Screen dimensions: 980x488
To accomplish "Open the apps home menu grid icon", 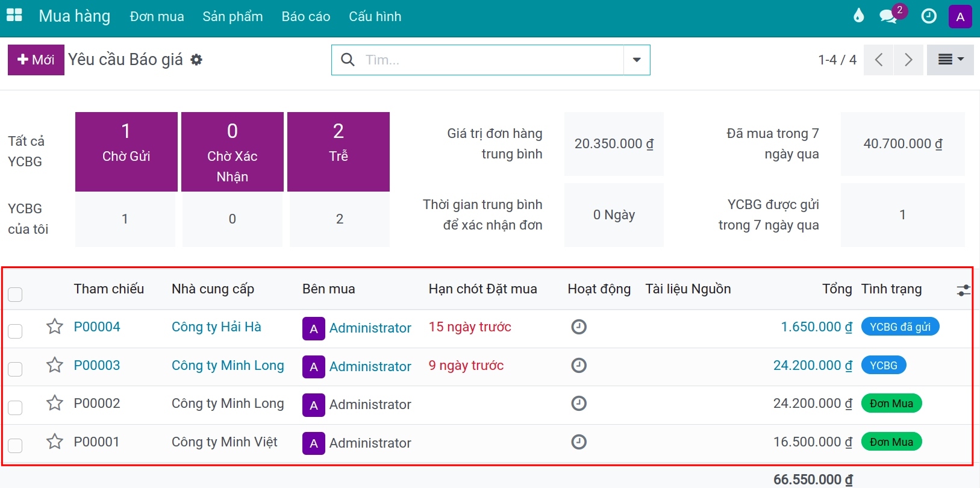I will (x=14, y=16).
